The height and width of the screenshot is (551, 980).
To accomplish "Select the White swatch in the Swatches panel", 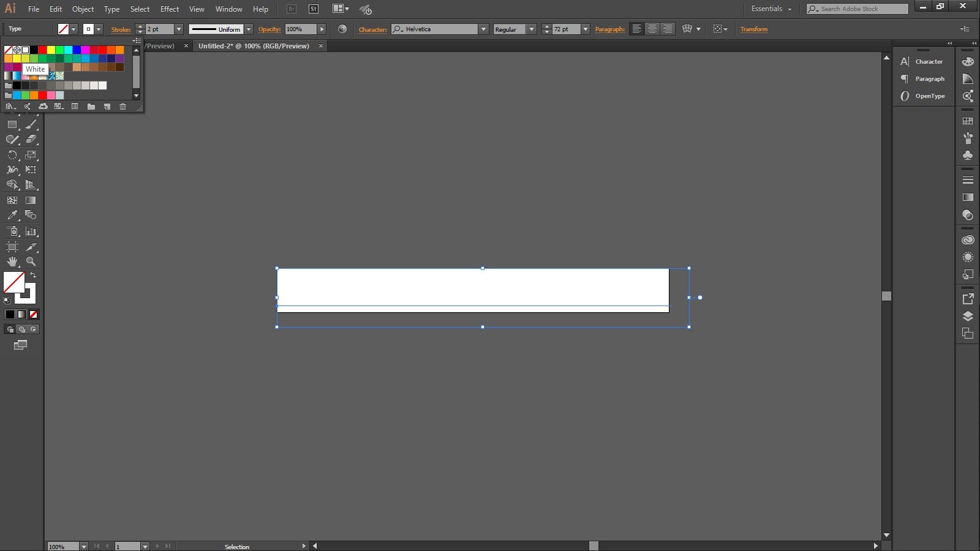I will [24, 50].
